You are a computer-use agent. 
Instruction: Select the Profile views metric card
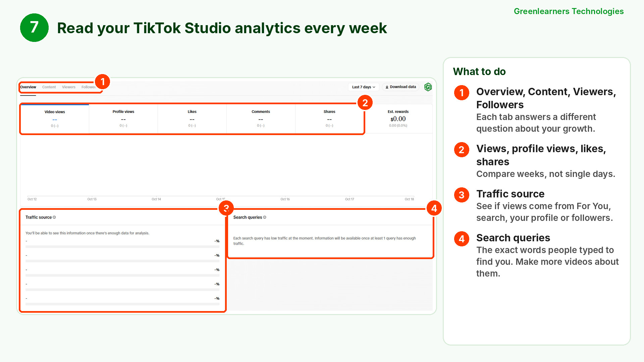click(123, 119)
